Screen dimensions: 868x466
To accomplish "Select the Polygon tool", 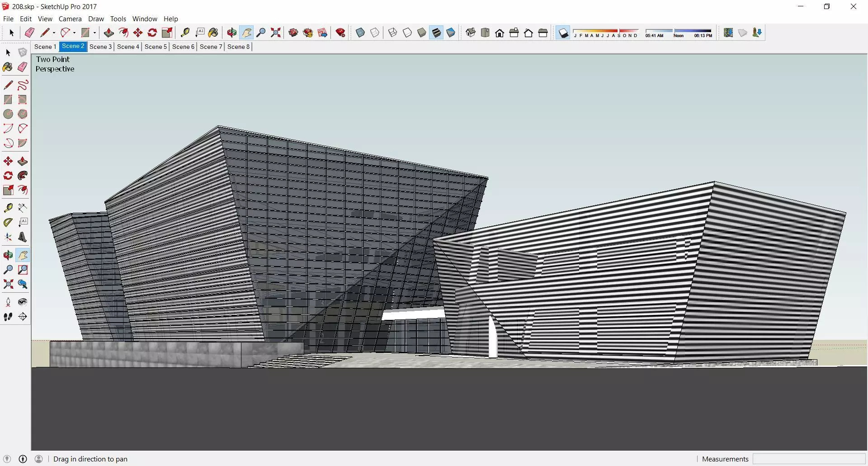I will tap(23, 114).
